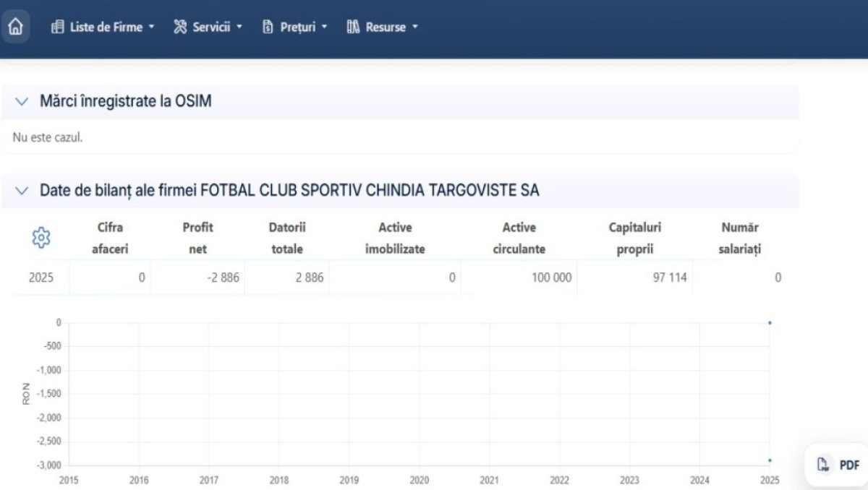Image resolution: width=868 pixels, height=490 pixels.
Task: Open the Servicii menu
Action: tap(208, 27)
